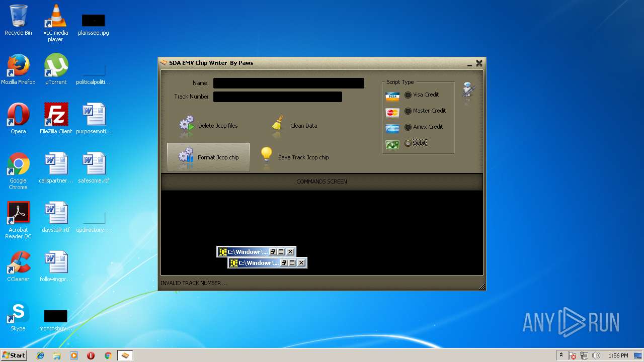Select the Skype desktop shortcut
This screenshot has height=362, width=644.
point(18,316)
